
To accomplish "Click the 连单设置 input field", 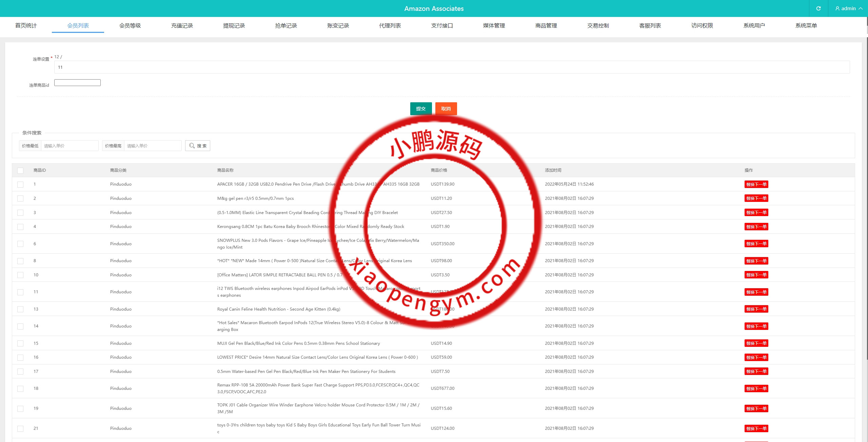I will pyautogui.click(x=452, y=67).
